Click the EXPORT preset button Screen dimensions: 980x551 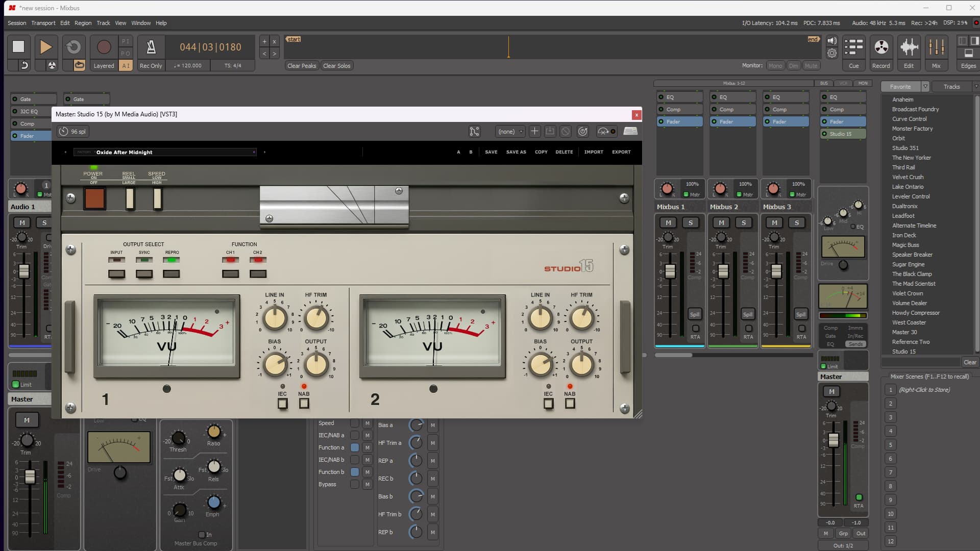point(621,152)
